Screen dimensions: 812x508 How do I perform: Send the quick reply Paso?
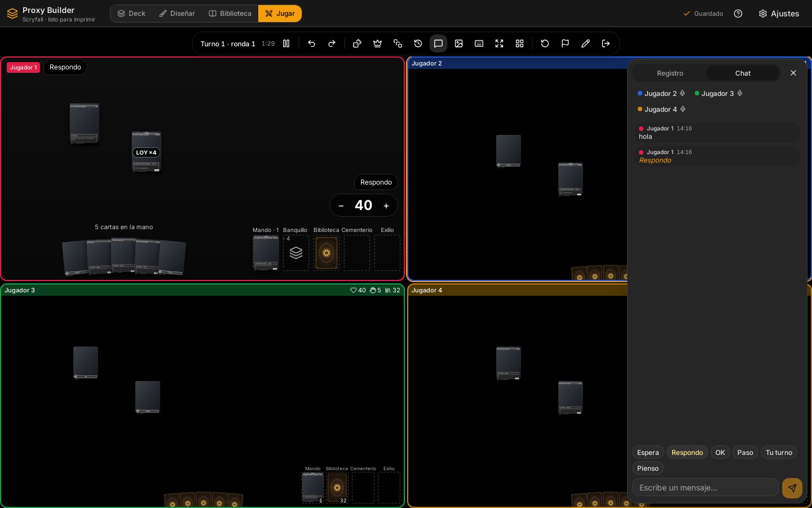click(745, 453)
